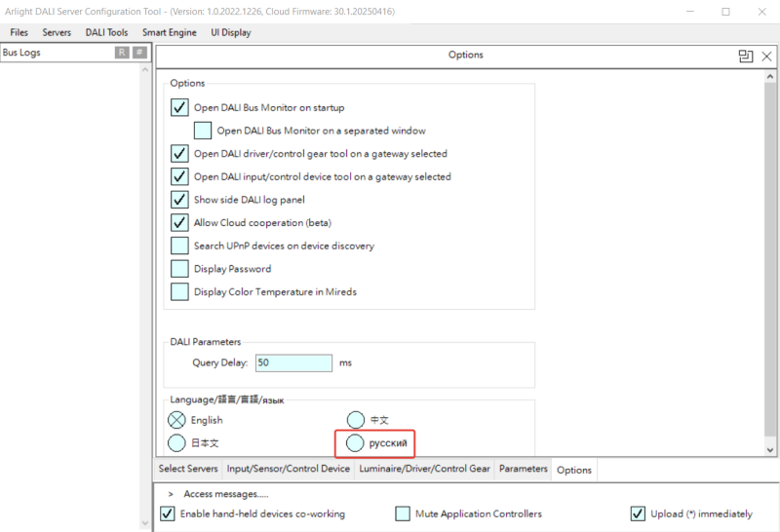Click Options panel scrollbar down arrow
The height and width of the screenshot is (532, 780).
[770, 450]
